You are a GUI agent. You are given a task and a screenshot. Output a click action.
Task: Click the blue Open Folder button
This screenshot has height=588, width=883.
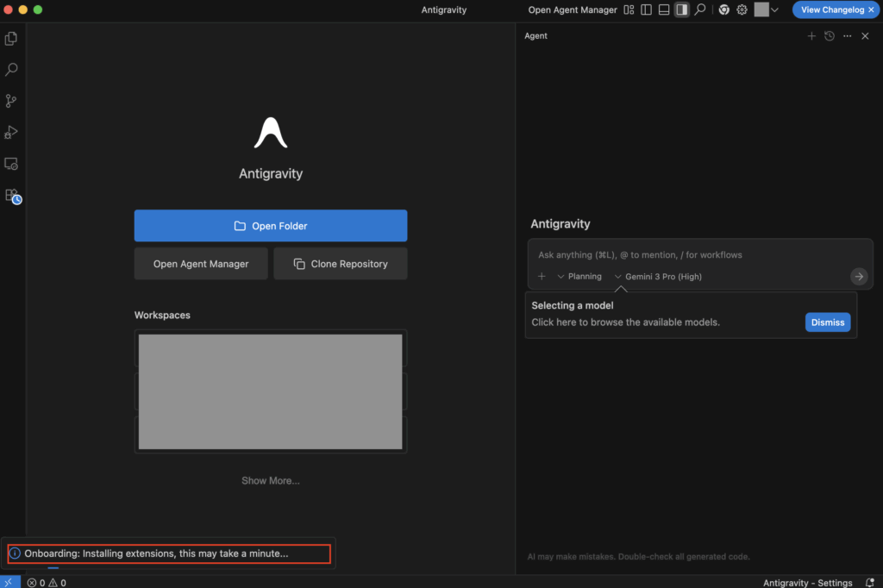coord(271,226)
